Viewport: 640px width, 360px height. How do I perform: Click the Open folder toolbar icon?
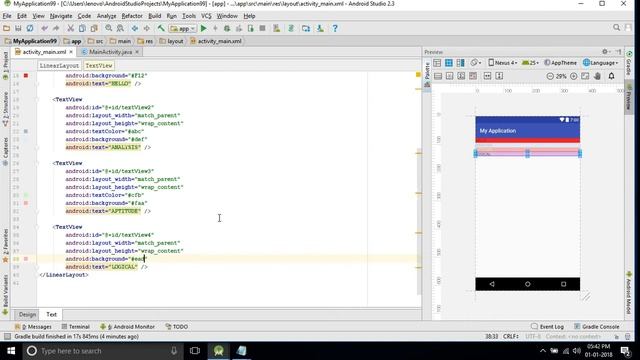(x=6, y=28)
